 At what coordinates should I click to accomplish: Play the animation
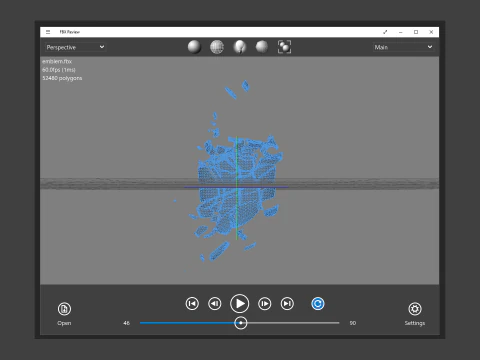239,304
